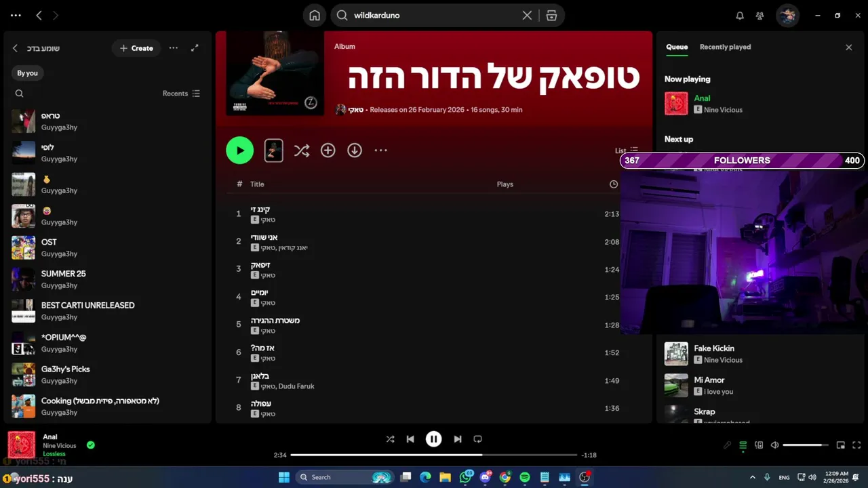The height and width of the screenshot is (488, 868).
Task: Open Nine Vicious under Now playing
Action: pyautogui.click(x=723, y=110)
